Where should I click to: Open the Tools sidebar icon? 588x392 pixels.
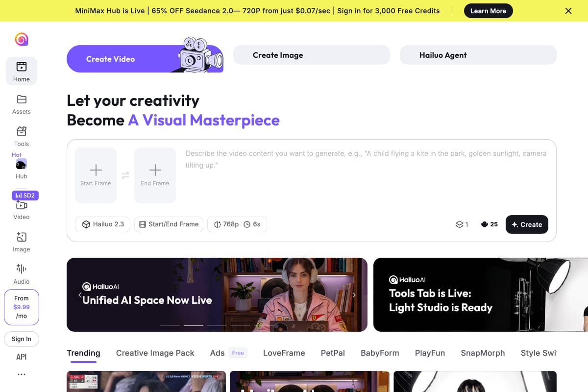22,131
